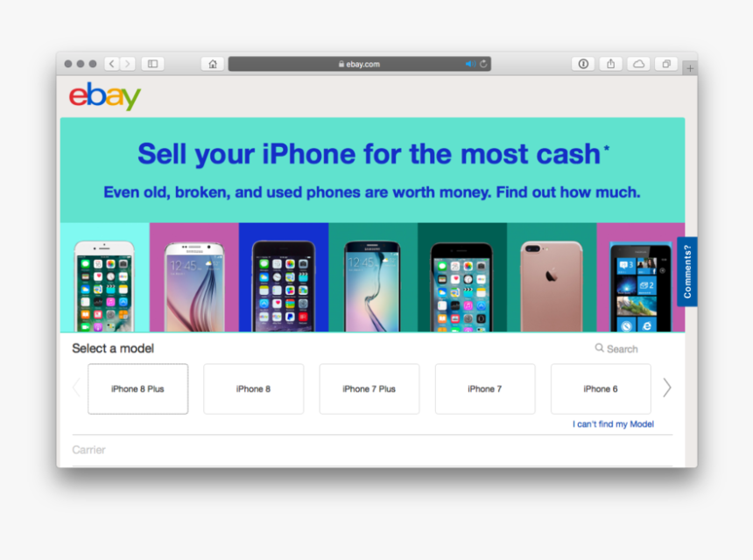Show iCloud tabs cloud icon
This screenshot has width=753, height=560.
pyautogui.click(x=638, y=64)
